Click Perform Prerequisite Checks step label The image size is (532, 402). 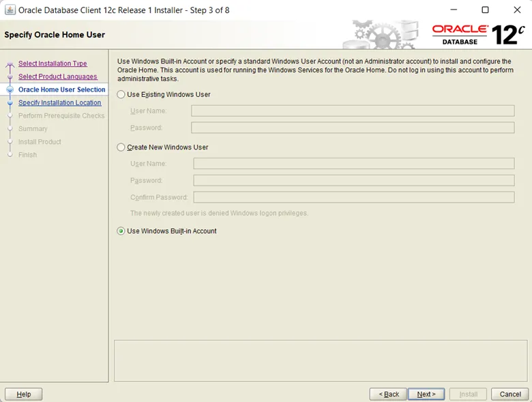61,116
